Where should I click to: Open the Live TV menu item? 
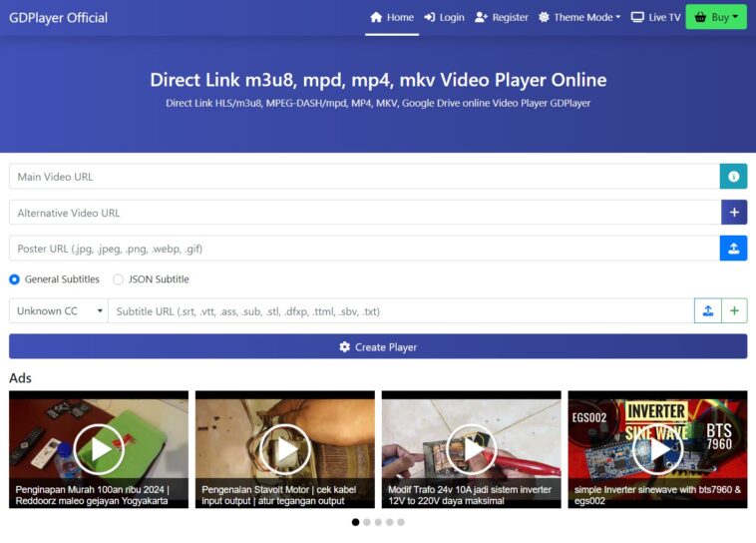pyautogui.click(x=655, y=17)
